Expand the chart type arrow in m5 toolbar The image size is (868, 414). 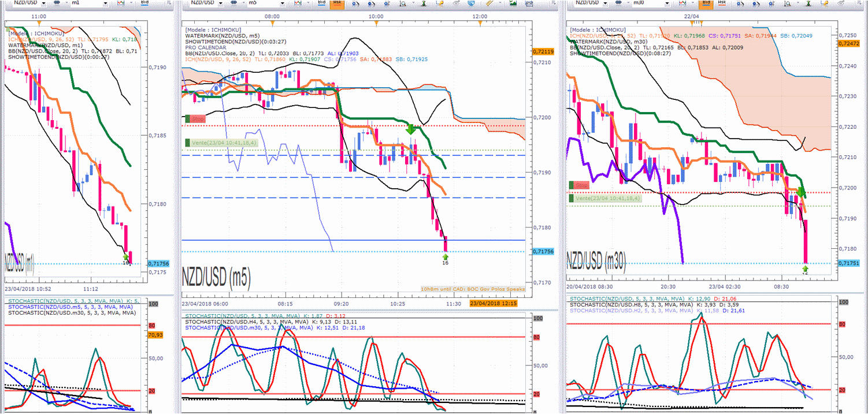click(x=308, y=3)
